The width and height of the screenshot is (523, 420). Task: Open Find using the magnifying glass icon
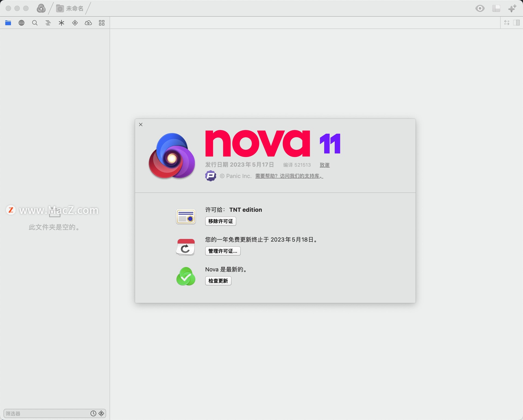point(35,23)
